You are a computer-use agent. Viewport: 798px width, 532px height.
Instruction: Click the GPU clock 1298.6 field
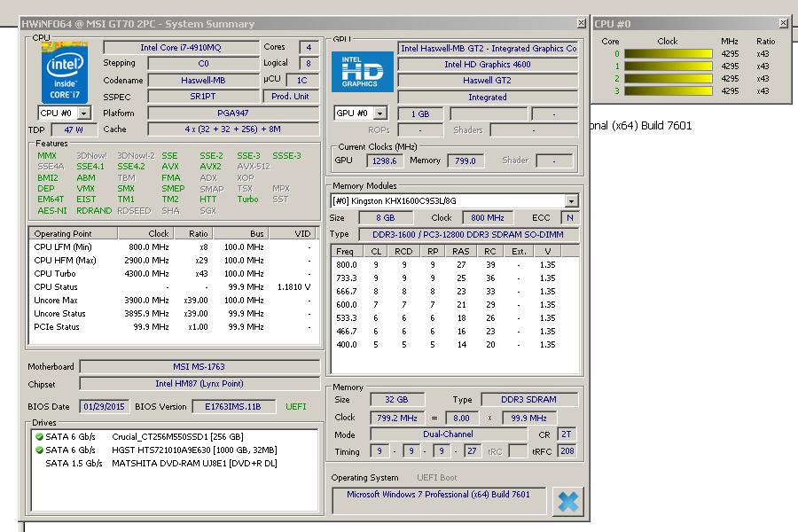[385, 160]
